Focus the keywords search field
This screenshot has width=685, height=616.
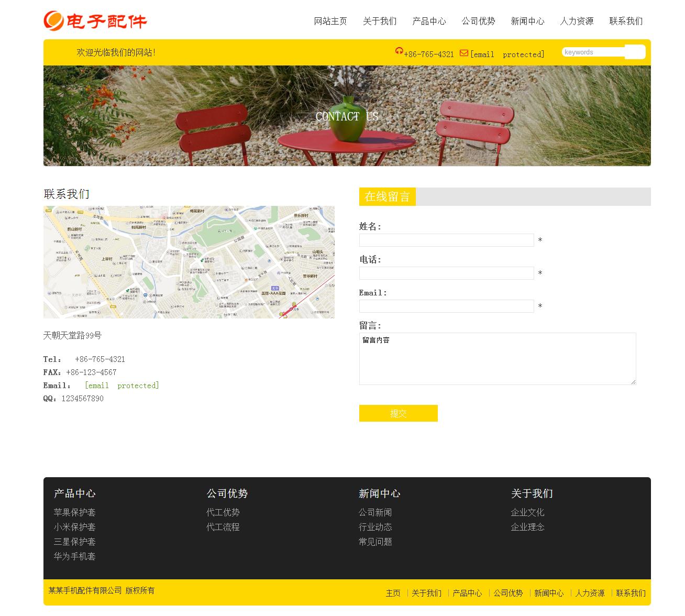pyautogui.click(x=593, y=52)
